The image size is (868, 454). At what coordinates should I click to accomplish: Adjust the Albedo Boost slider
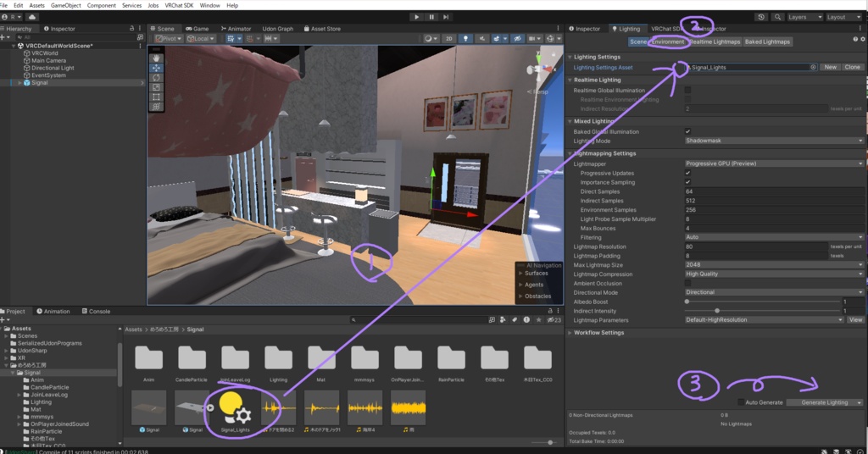[x=687, y=302]
